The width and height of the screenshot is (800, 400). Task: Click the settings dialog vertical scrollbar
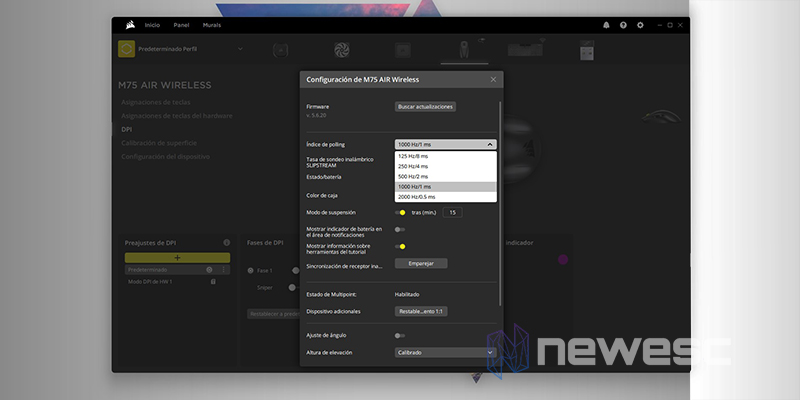click(501, 204)
